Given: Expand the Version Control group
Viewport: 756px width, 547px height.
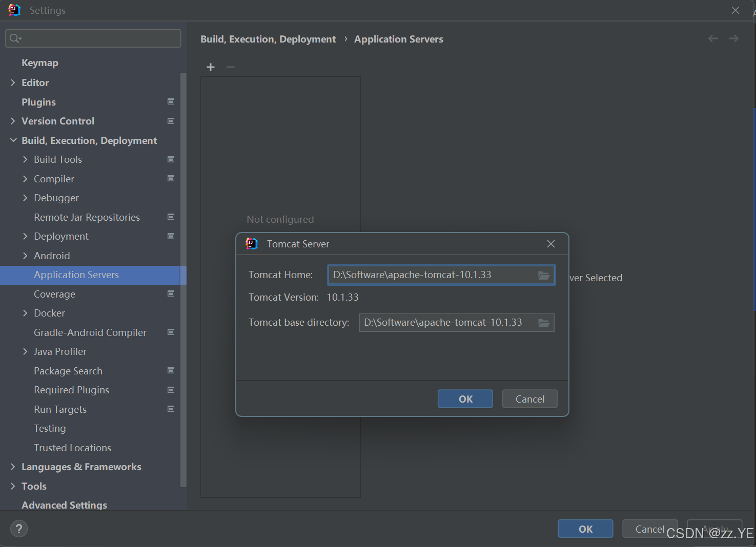Looking at the screenshot, I should click(13, 121).
